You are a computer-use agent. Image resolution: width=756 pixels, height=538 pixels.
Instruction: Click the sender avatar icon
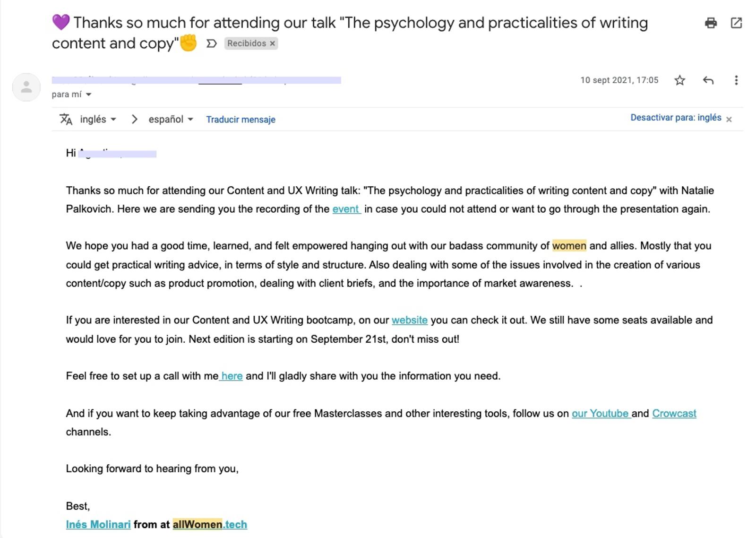pos(26,87)
